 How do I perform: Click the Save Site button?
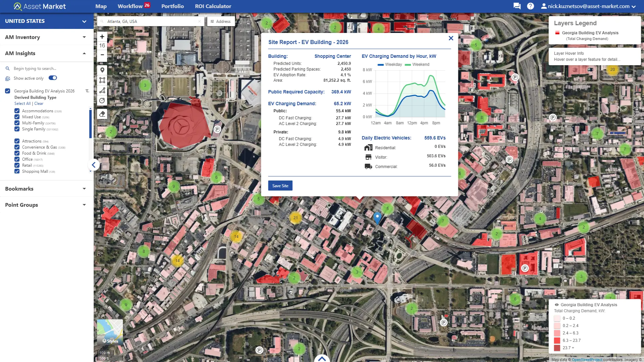280,186
